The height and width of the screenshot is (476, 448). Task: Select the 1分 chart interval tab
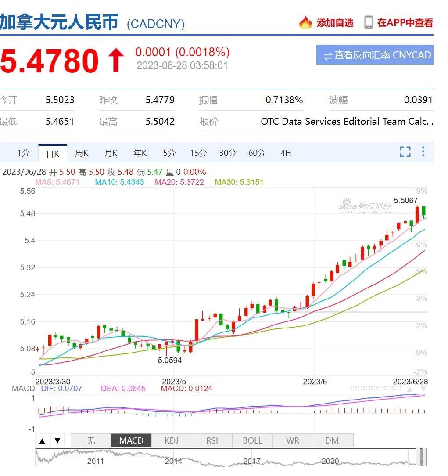coord(23,153)
